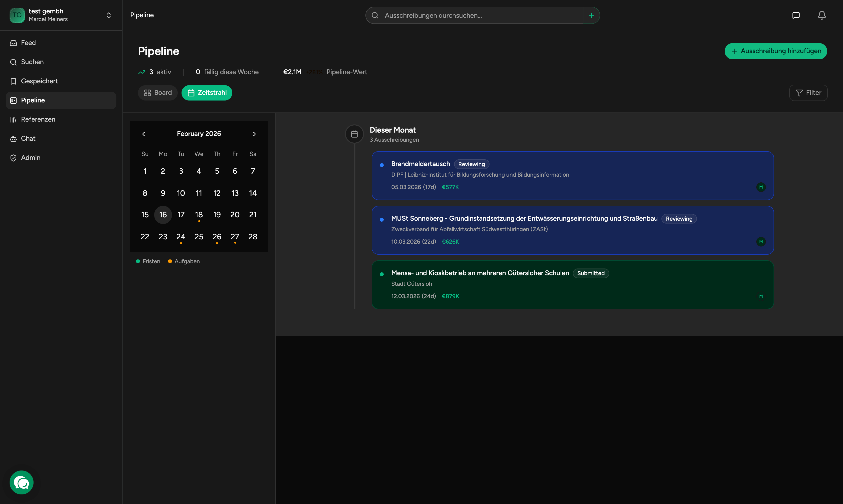This screenshot has height=504, width=843.
Task: Click the calendar icon next to Dieser Monat
Action: coord(354,134)
